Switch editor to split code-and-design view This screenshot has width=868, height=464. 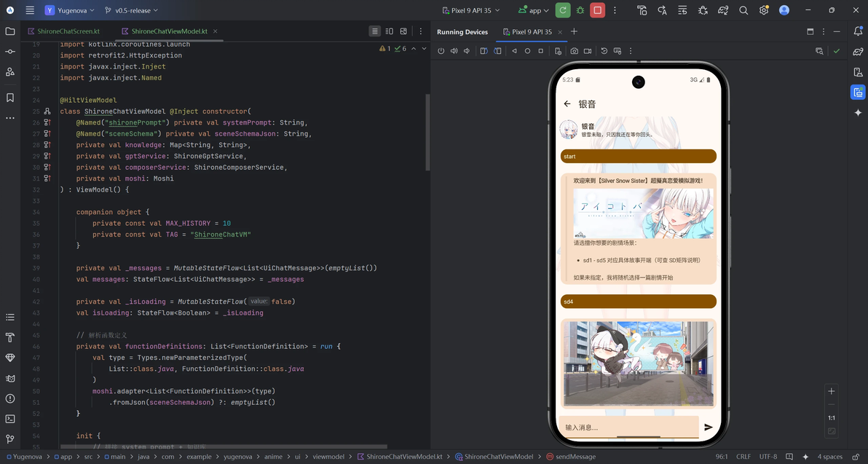point(389,31)
